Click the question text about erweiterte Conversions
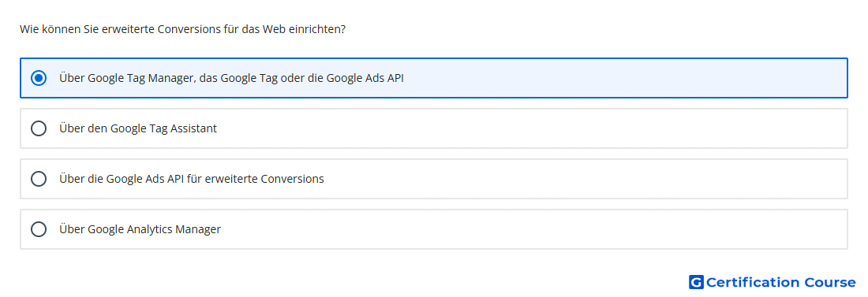This screenshot has width=868, height=297. click(x=183, y=29)
